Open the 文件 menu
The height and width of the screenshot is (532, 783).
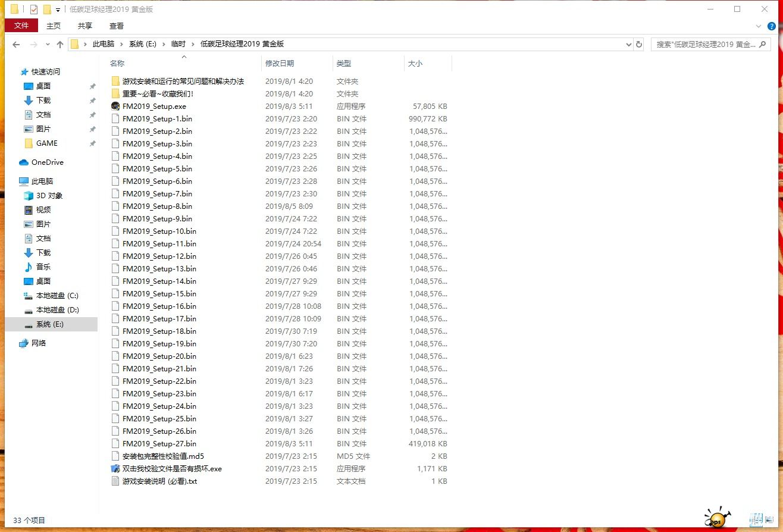coord(21,26)
